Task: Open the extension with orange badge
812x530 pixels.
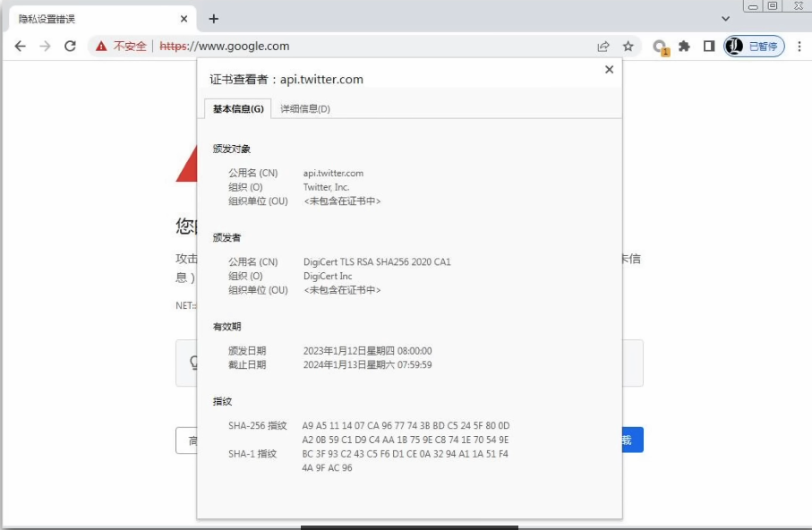Action: click(x=660, y=47)
